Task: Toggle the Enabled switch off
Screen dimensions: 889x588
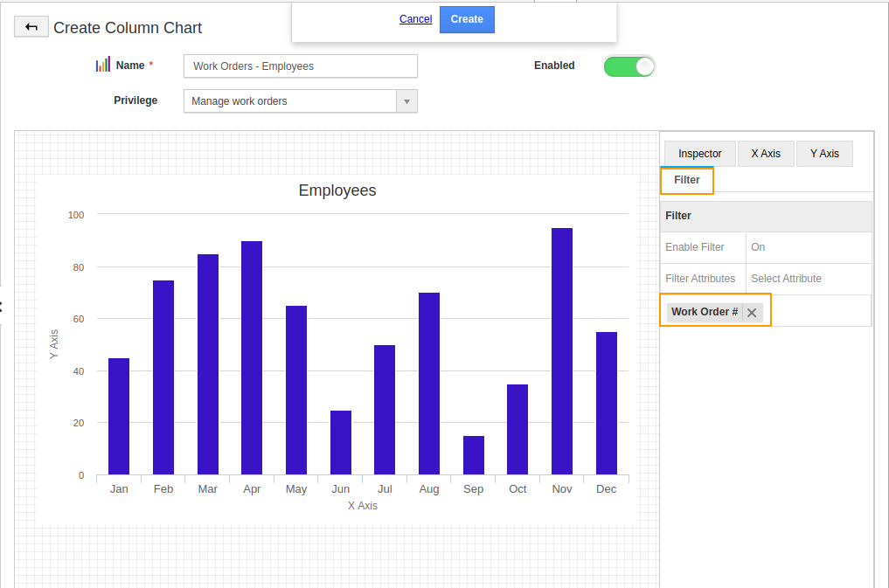Action: coord(629,66)
